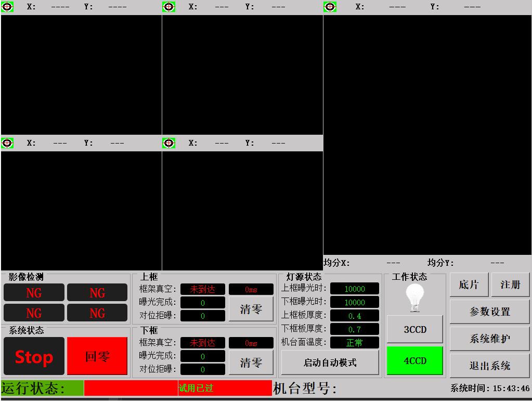
Task: Click the crosshair icon on second camera view
Action: [x=168, y=7]
